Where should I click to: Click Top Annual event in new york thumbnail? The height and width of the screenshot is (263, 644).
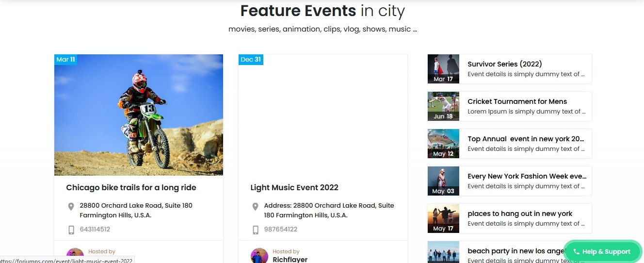[443, 144]
